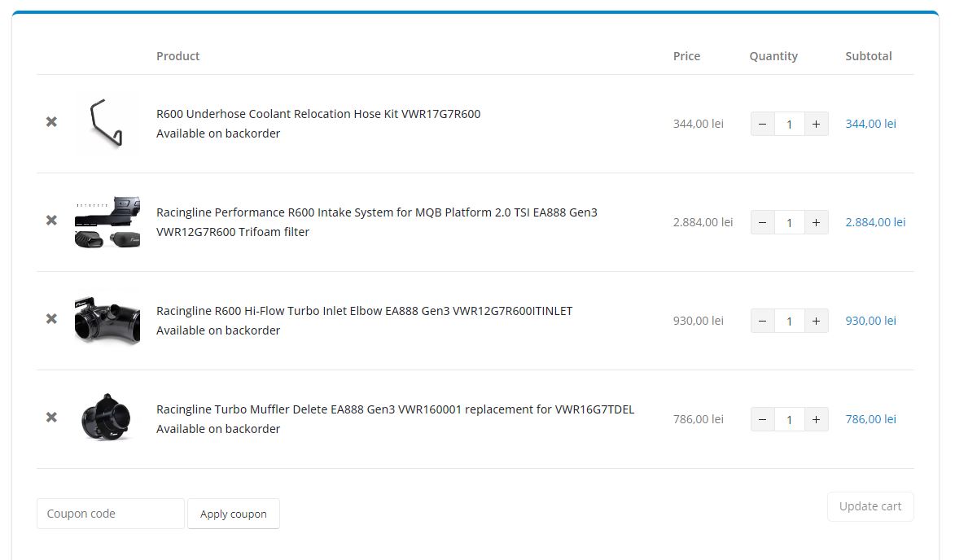
Task: Open the Turbo Inlet Elbow thumbnail
Action: pyautogui.click(x=107, y=321)
